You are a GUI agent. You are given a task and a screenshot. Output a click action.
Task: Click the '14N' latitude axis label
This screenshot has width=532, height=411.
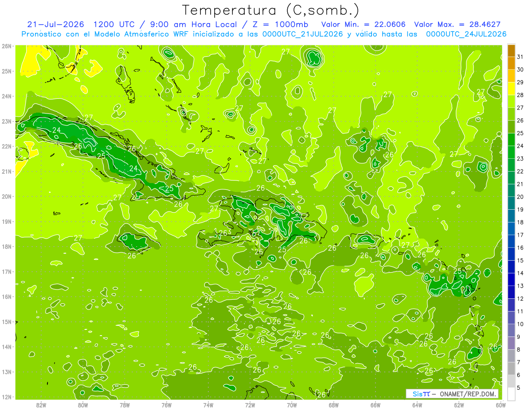6,347
